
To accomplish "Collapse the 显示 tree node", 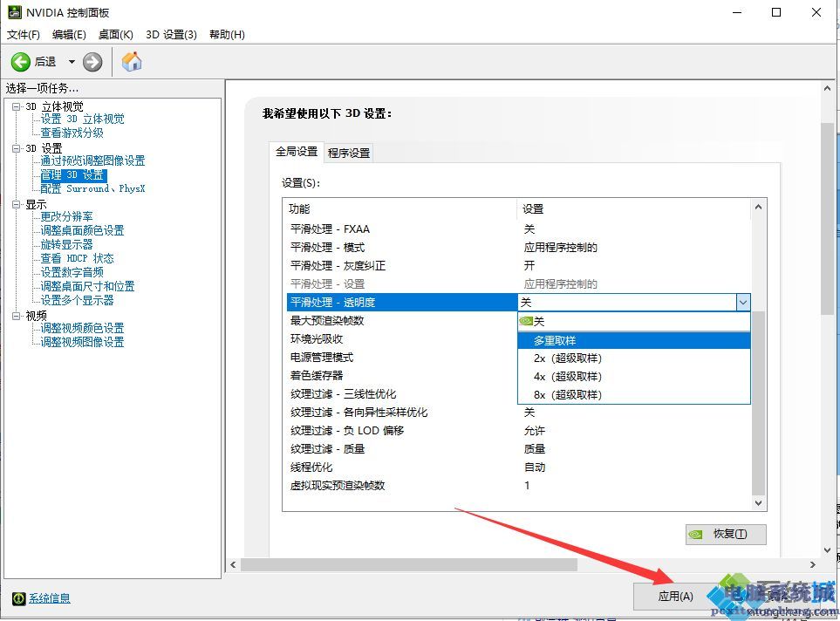I will [17, 204].
